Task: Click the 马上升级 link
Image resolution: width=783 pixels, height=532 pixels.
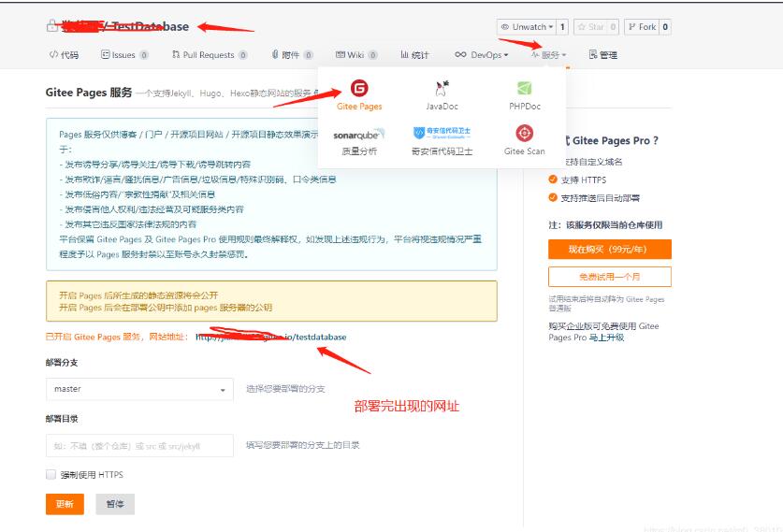Action: click(x=606, y=338)
